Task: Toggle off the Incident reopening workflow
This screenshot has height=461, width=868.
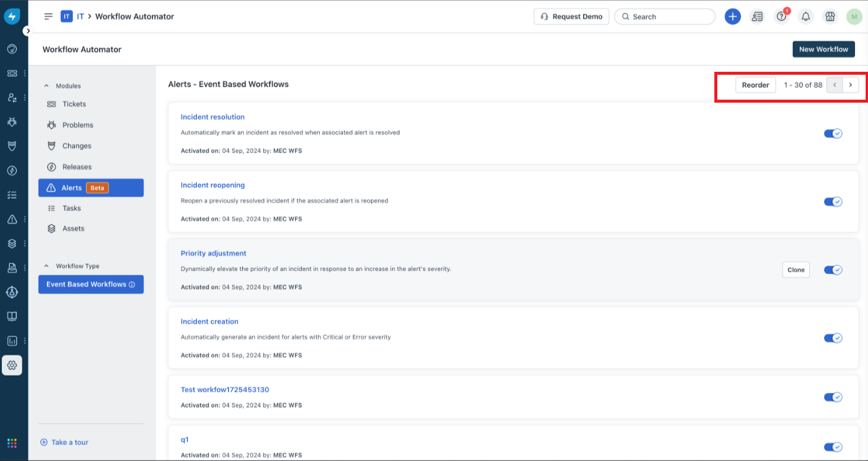Action: coord(833,202)
